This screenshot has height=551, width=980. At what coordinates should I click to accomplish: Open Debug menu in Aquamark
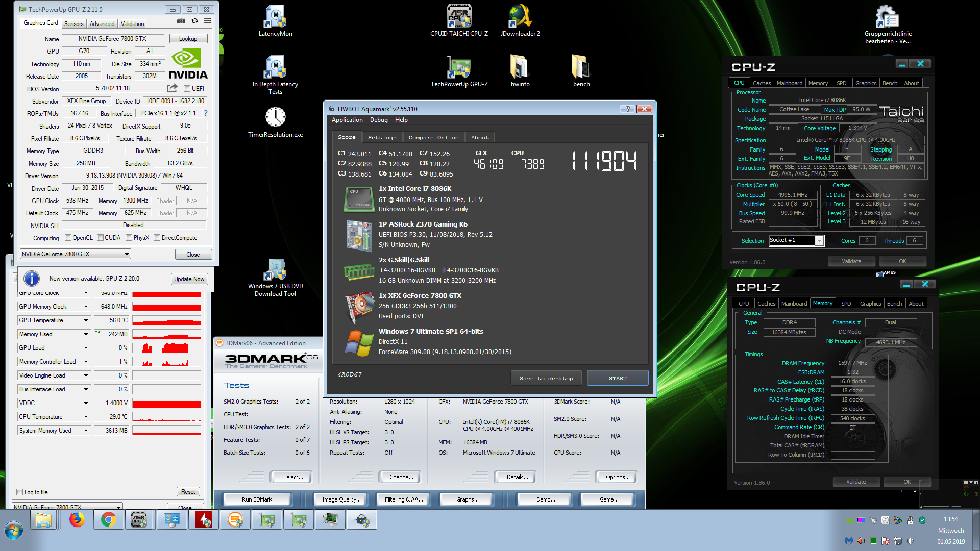point(379,120)
